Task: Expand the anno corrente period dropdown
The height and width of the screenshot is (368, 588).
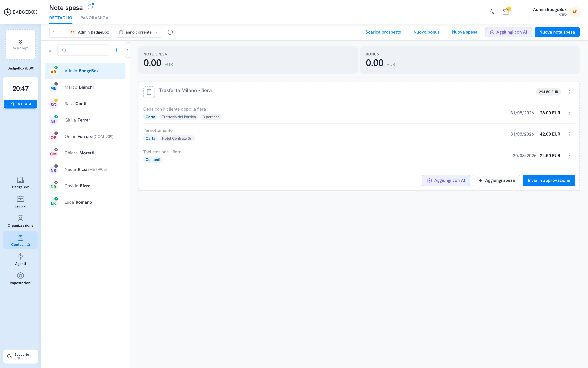Action: (x=138, y=32)
